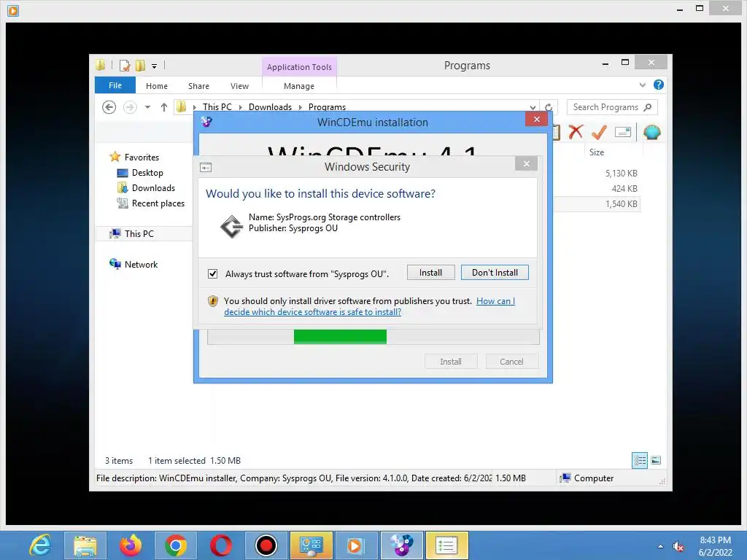Viewport: 747px width, 560px height.
Task: Open File Explorer from taskbar
Action: [85, 545]
